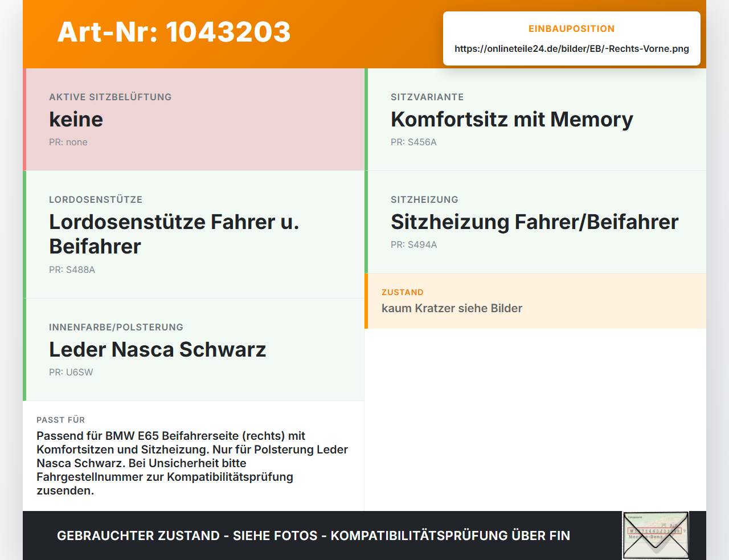The image size is (729, 560).
Task: Select the Art-Nr 1043203 heading
Action: tap(174, 32)
